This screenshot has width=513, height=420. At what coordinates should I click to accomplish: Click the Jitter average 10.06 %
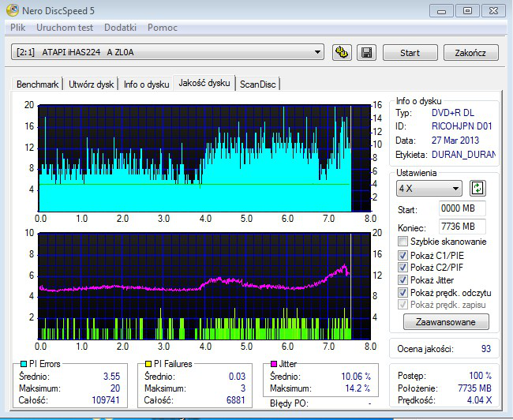(356, 377)
